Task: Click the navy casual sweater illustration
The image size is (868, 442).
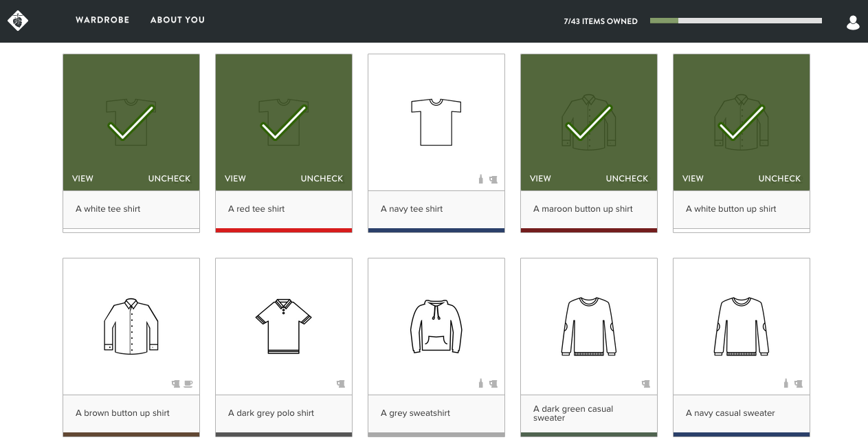Action: pyautogui.click(x=741, y=326)
